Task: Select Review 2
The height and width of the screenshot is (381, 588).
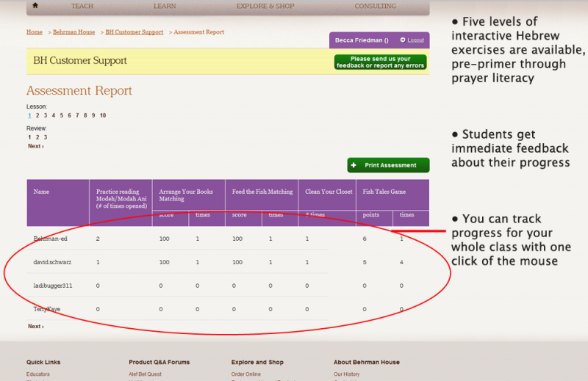Action: pos(37,137)
